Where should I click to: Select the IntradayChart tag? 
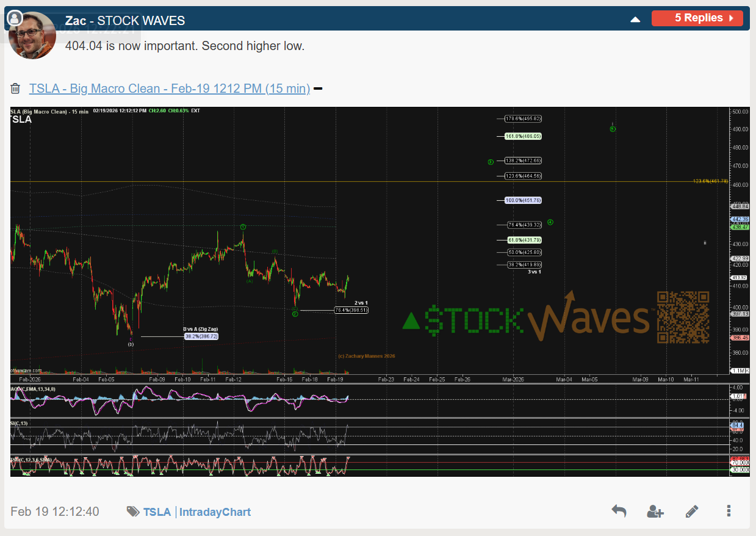(215, 512)
